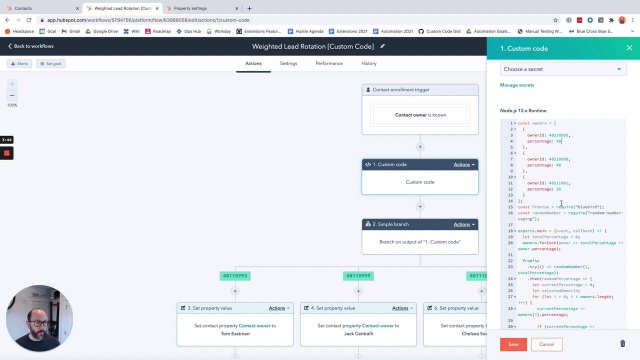The image size is (640, 360).
Task: Open the Ops Hub bookmark
Action: click(x=189, y=31)
